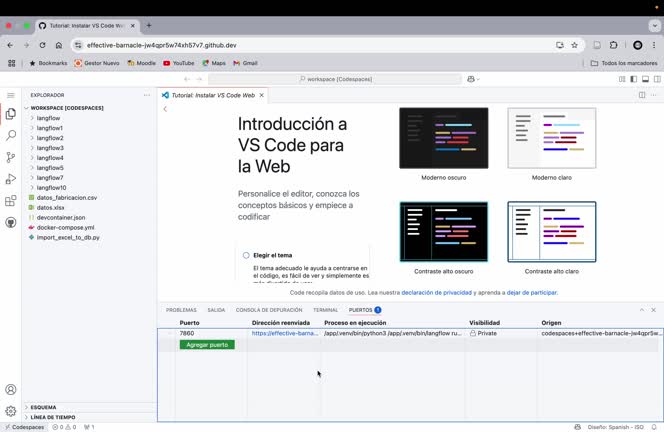Image resolution: width=664 pixels, height=432 pixels.
Task: Close the bottom panel
Action: pyautogui.click(x=653, y=310)
